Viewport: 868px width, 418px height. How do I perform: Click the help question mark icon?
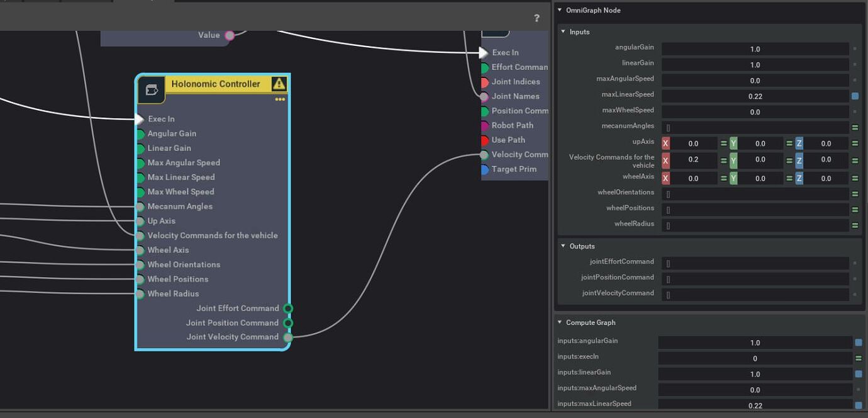[x=537, y=18]
